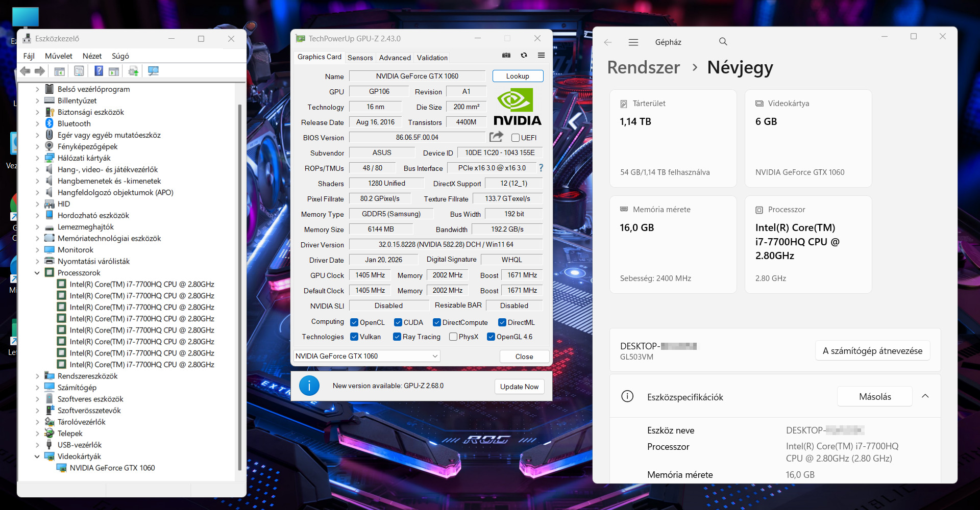The width and height of the screenshot is (980, 510).
Task: Click the GPU Name field in GPU-Z
Action: 417,76
